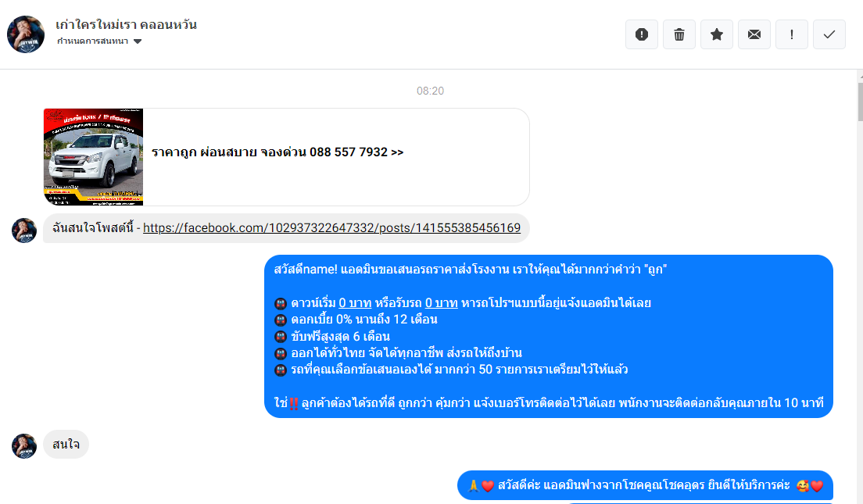Select the สนใจ customer message bubble
Image resolution: width=863 pixels, height=504 pixels.
(x=66, y=444)
